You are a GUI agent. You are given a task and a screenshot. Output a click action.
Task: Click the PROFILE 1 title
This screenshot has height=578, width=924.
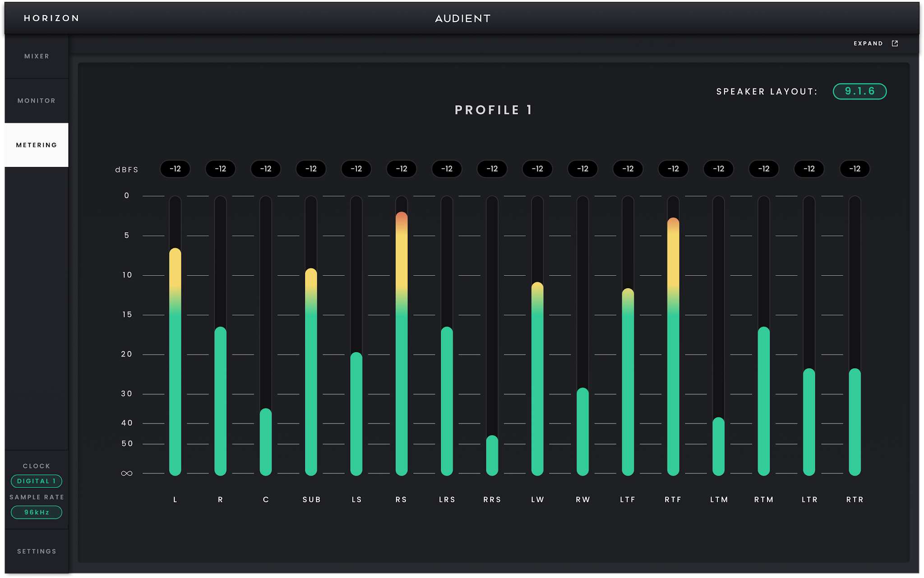pos(494,110)
